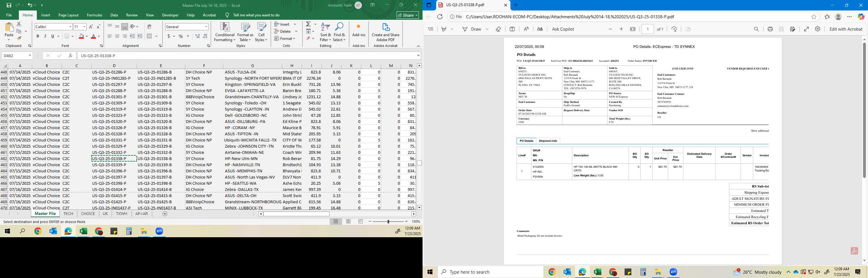Click the Save icon in Excel title bar
The image size is (868, 278).
coord(9,5)
